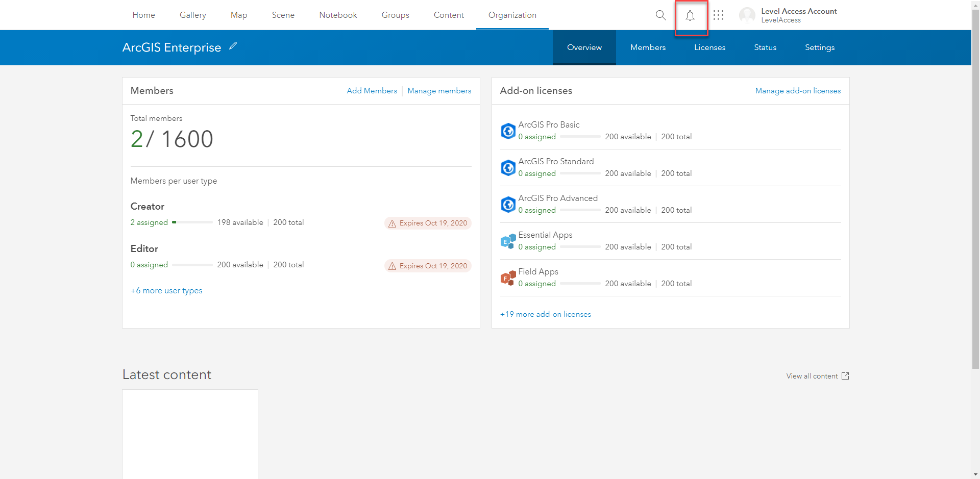Click the Editor license usage bar
This screenshot has height=479, width=980.
click(x=192, y=265)
